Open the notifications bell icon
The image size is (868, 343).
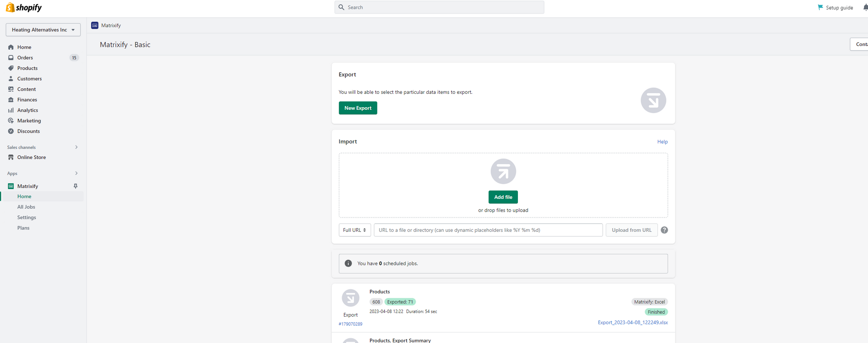[865, 8]
